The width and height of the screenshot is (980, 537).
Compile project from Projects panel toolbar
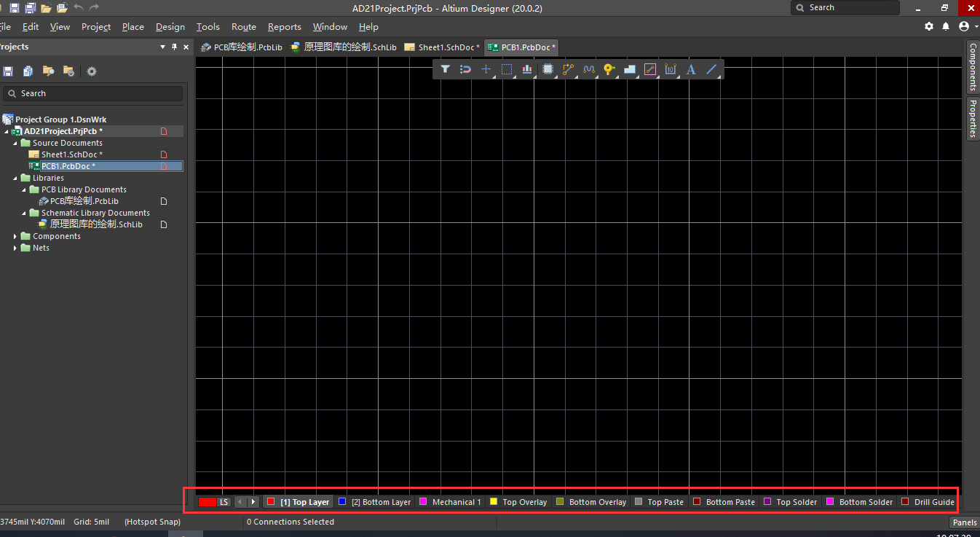(28, 71)
